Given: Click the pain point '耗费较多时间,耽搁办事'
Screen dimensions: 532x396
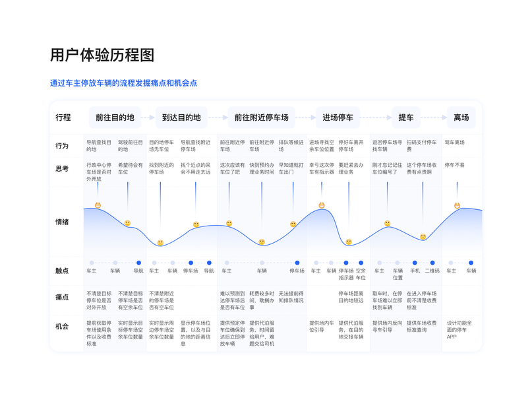Looking at the screenshot, I should coord(262,300).
